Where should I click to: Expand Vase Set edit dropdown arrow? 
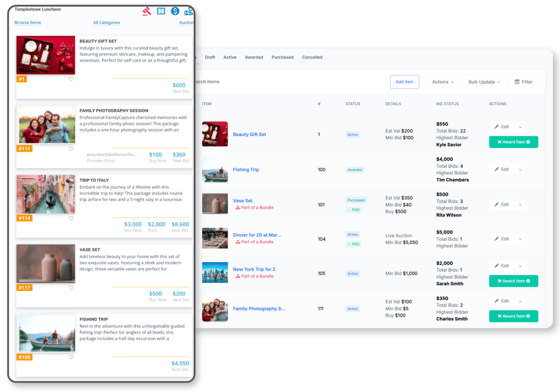(x=520, y=205)
